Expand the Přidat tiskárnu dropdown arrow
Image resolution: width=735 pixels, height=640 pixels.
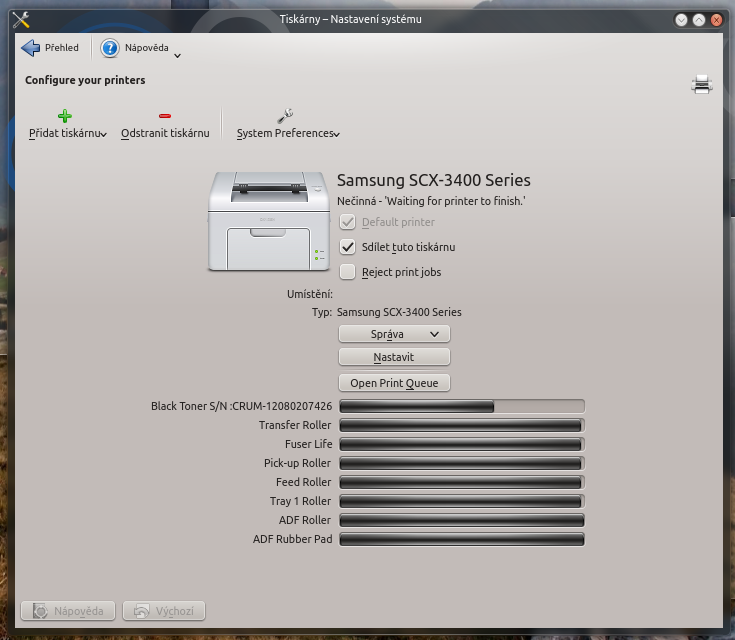point(104,135)
